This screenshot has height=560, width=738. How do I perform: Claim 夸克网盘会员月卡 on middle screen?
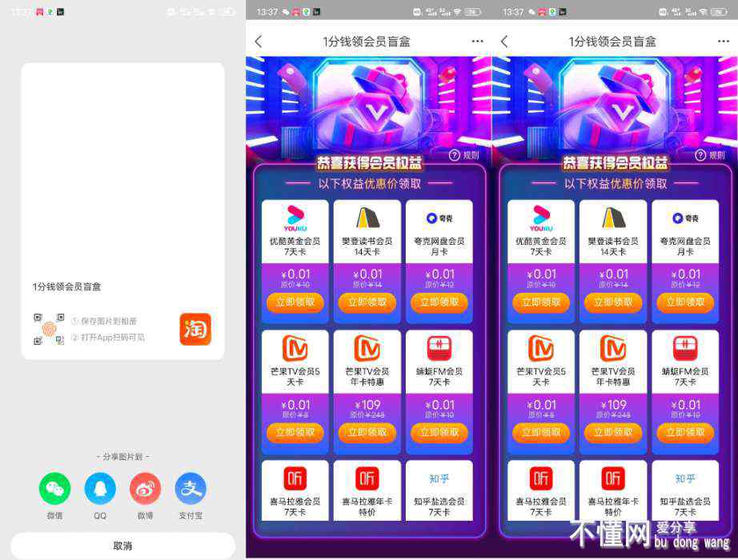pos(439,302)
